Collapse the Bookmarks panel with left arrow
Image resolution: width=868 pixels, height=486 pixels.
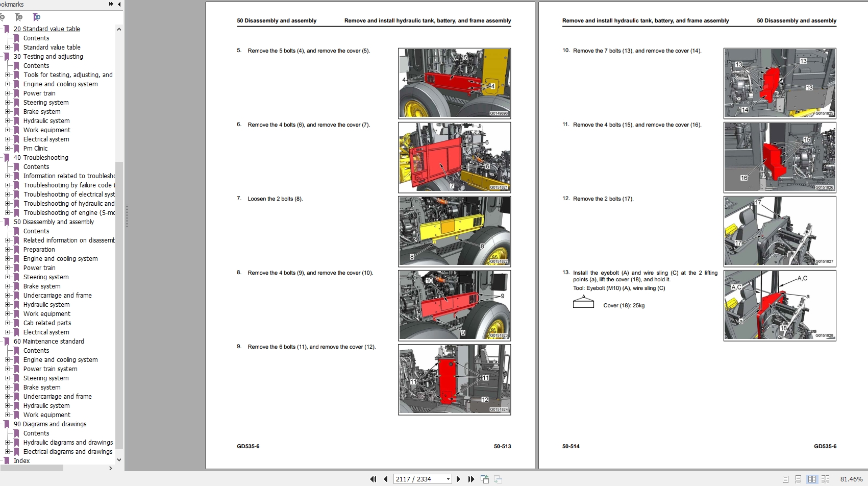[119, 4]
